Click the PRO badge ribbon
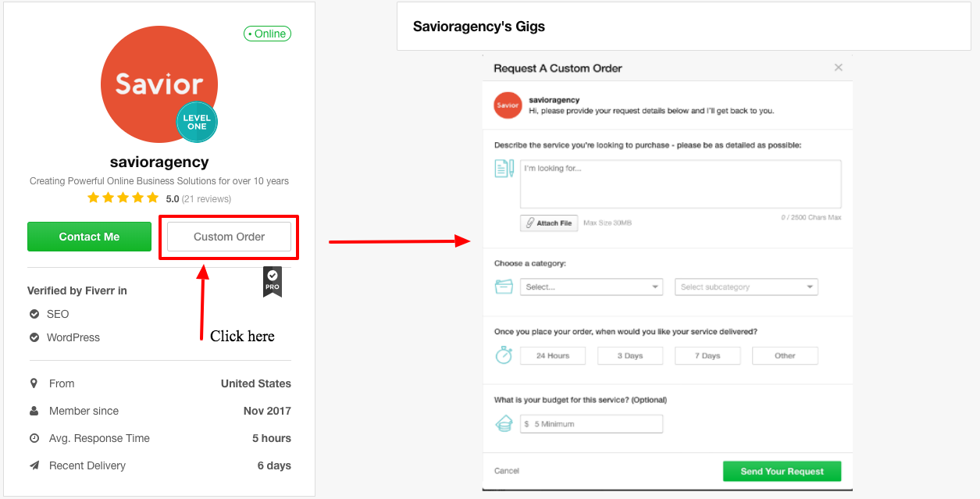The image size is (980, 499). [x=272, y=281]
